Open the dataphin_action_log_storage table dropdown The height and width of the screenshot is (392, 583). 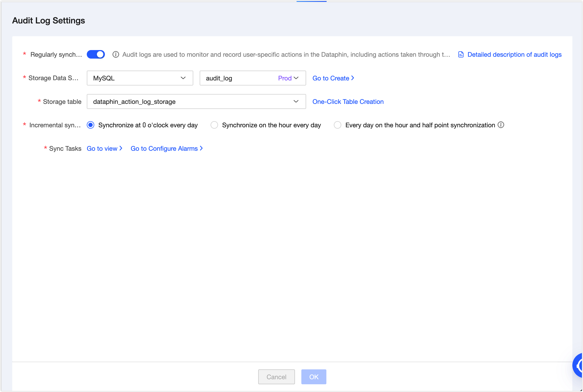point(196,101)
